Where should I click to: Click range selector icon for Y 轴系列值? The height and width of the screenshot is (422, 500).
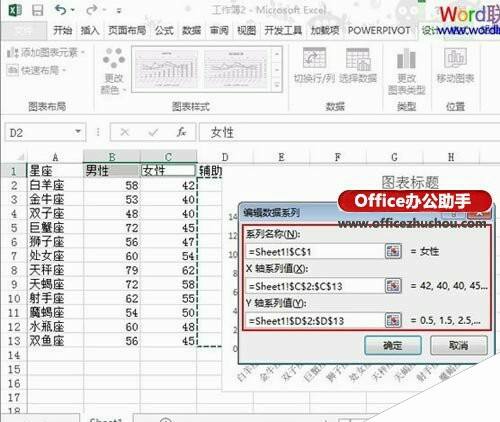(393, 321)
